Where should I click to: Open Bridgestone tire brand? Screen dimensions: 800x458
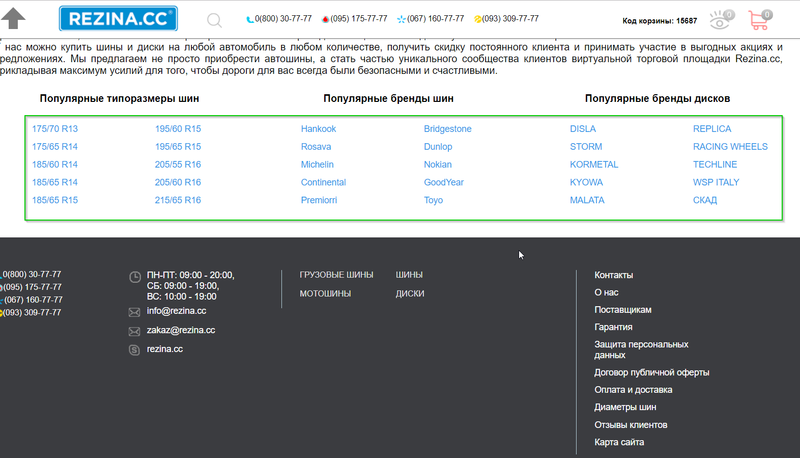447,129
